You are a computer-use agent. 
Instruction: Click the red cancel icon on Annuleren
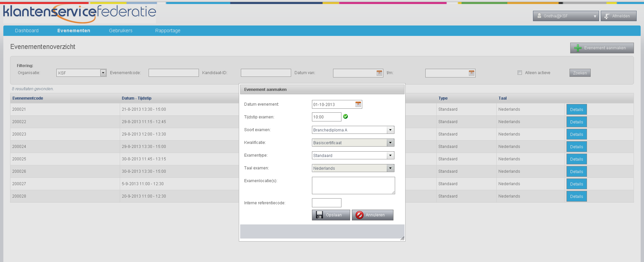[x=359, y=215]
